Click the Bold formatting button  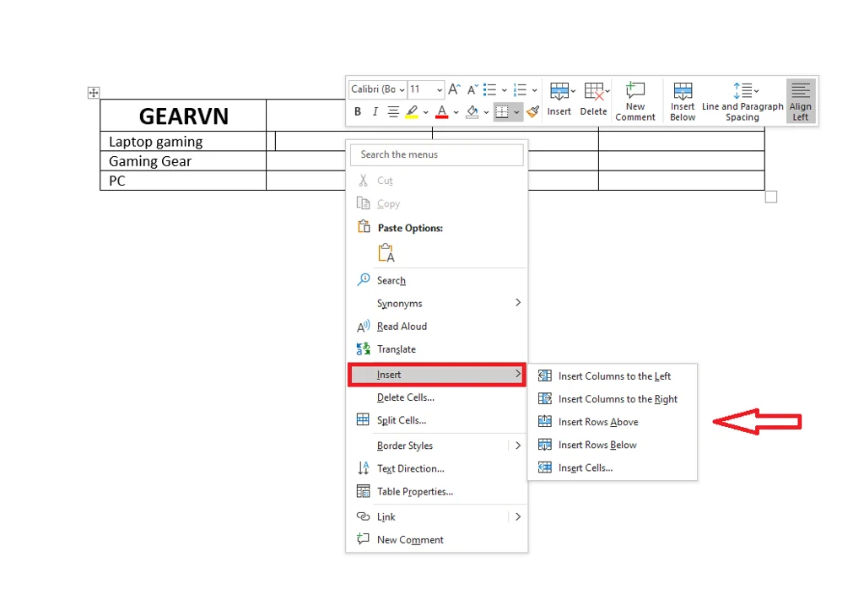pos(358,112)
